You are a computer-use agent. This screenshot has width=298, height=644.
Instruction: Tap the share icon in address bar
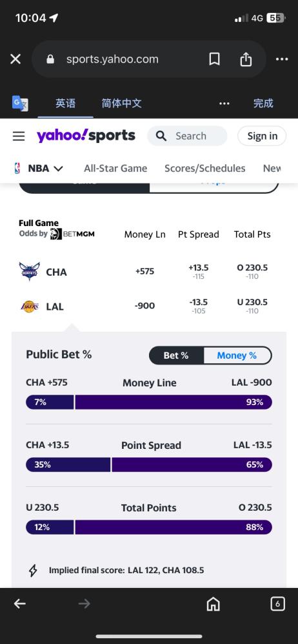246,59
